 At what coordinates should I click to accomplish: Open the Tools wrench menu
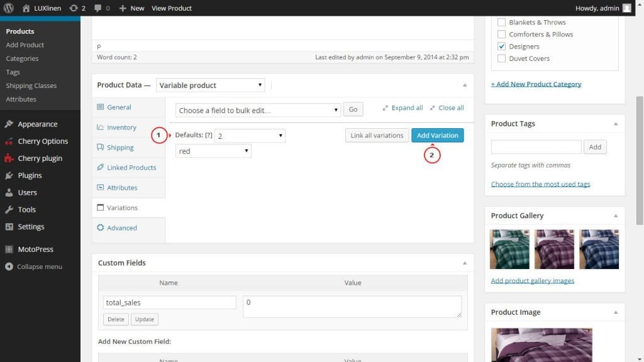coord(9,210)
